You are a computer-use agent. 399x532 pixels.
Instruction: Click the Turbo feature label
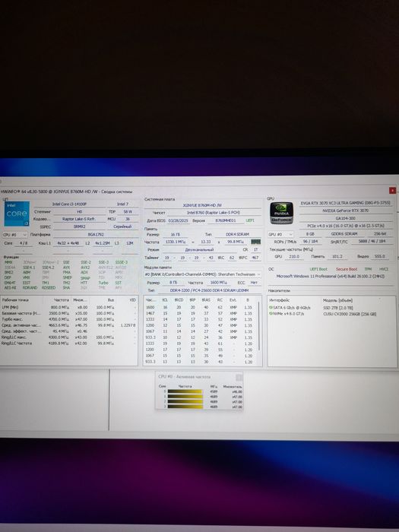tap(103, 283)
